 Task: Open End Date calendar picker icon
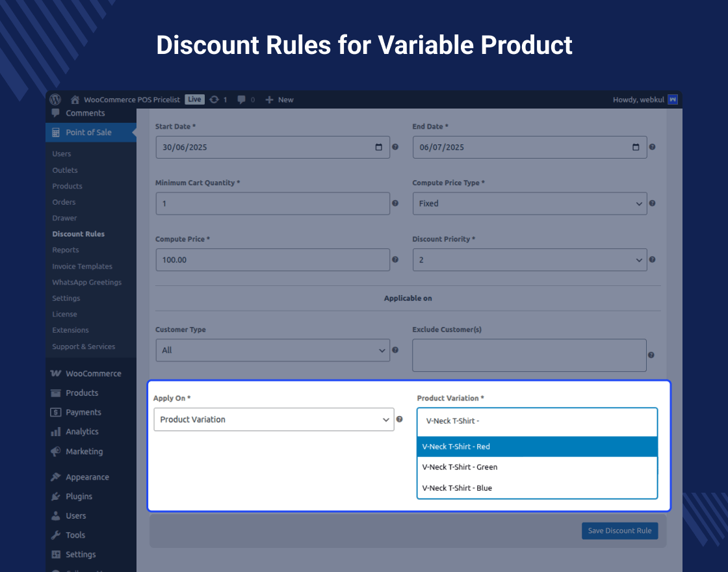636,147
